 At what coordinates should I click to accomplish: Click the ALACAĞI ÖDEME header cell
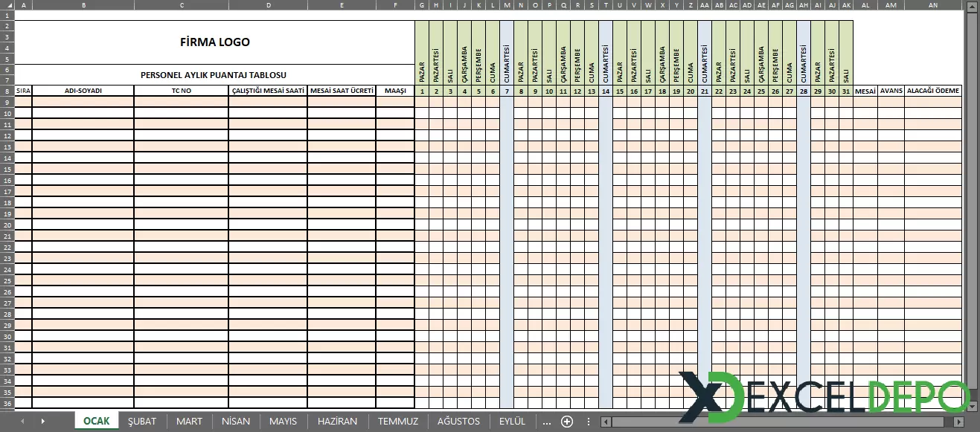click(933, 91)
